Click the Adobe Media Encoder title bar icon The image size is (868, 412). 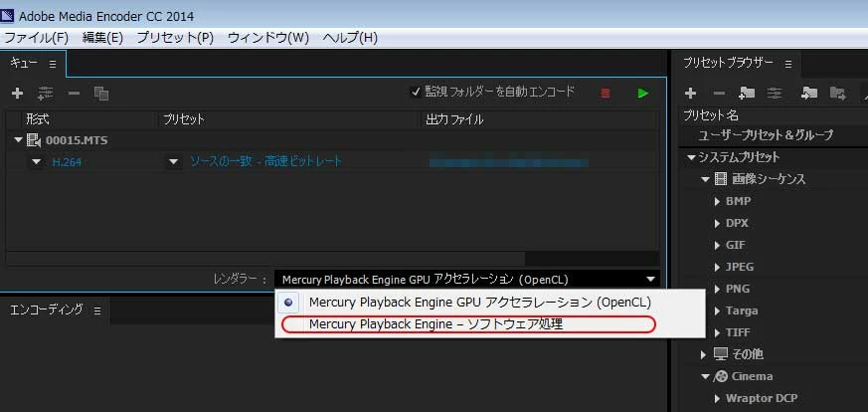coord(7,16)
